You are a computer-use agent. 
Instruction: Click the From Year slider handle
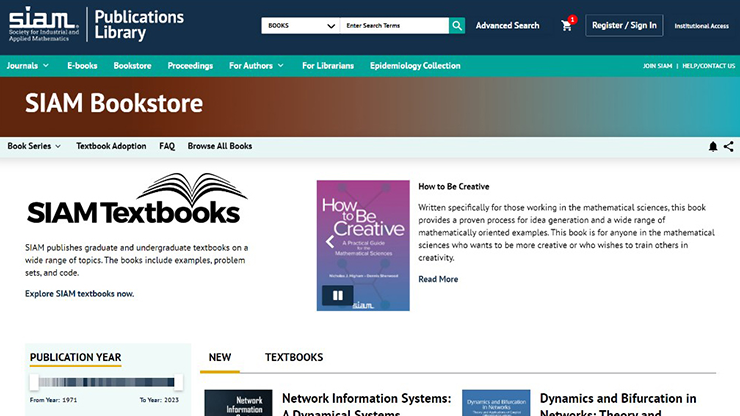coord(34,382)
